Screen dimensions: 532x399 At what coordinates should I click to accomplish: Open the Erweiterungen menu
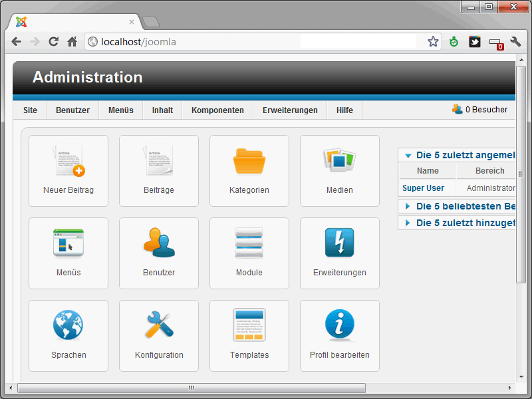tap(290, 110)
